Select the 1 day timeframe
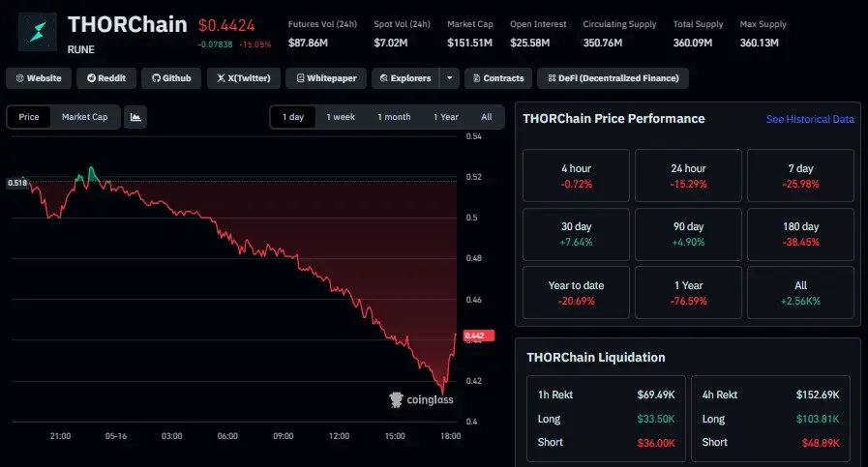 293,117
